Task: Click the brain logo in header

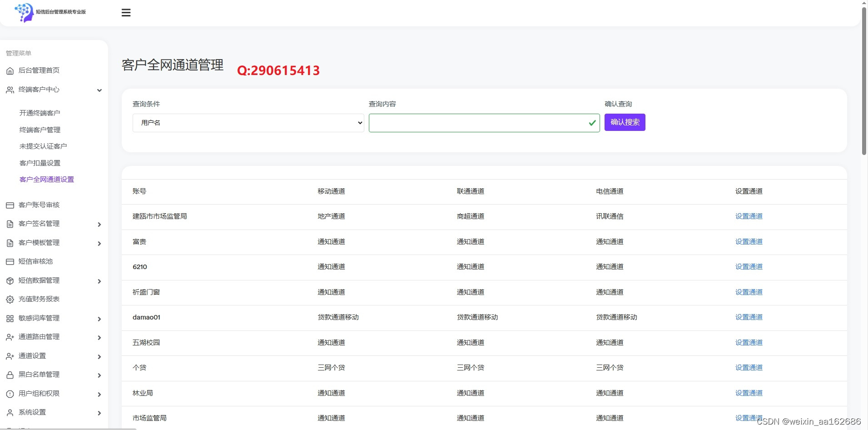Action: tap(24, 12)
